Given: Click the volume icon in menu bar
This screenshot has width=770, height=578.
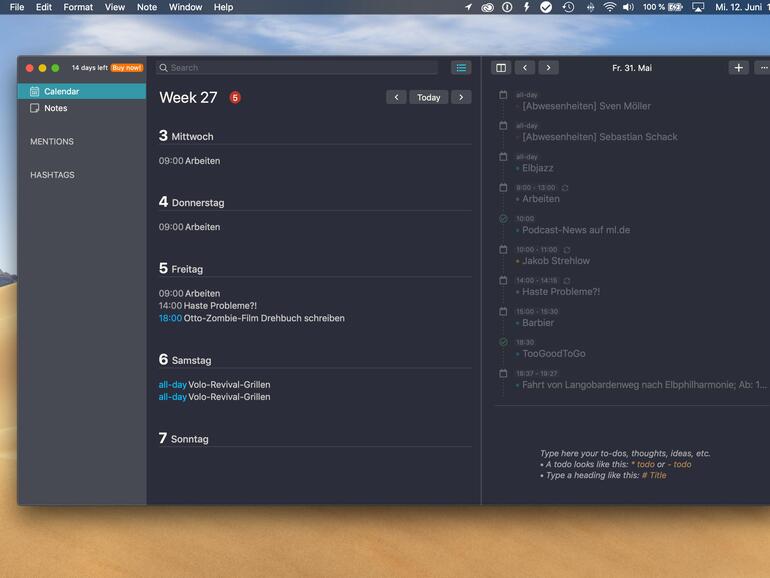Looking at the screenshot, I should [x=629, y=7].
